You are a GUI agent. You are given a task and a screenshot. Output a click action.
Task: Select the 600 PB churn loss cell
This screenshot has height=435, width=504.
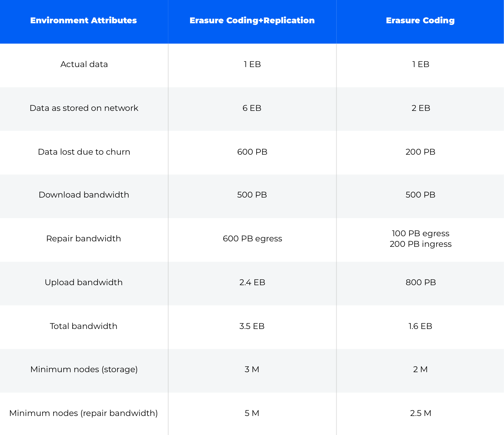(x=252, y=152)
